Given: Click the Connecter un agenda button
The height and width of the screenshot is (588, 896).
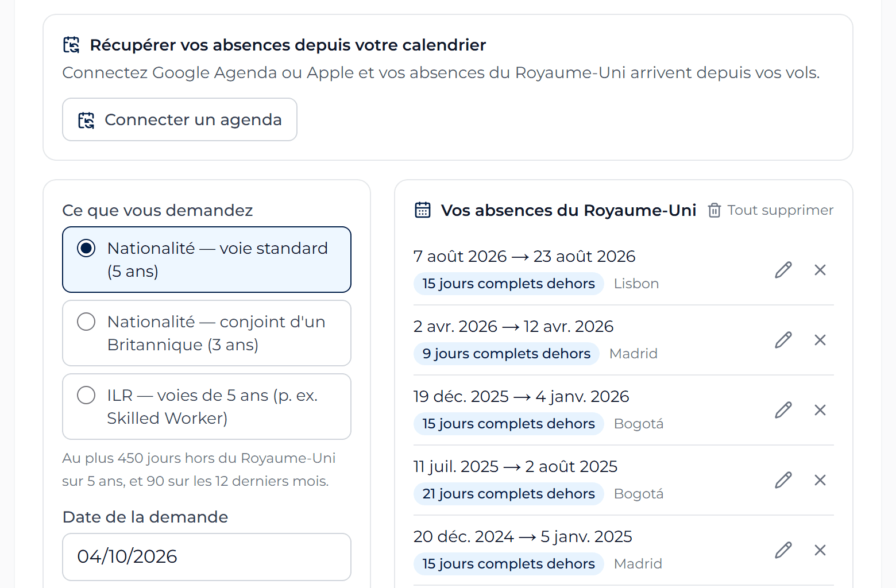Looking at the screenshot, I should pos(180,119).
